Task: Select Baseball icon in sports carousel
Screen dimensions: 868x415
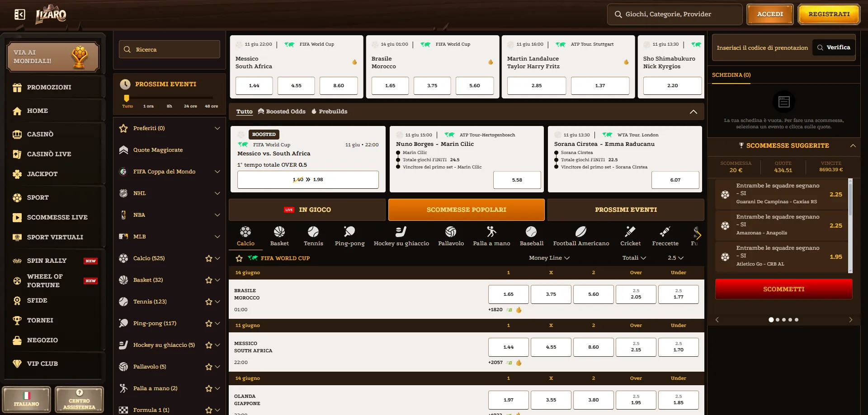Action: tap(532, 236)
